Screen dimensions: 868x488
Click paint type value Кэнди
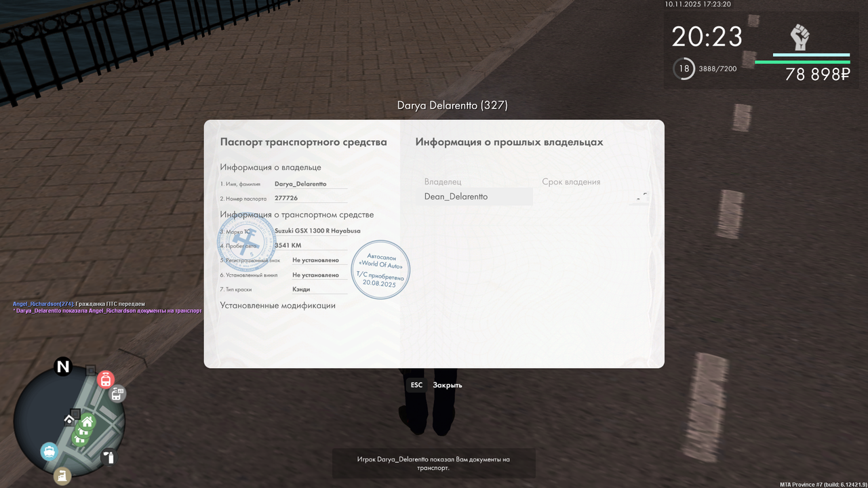point(301,289)
